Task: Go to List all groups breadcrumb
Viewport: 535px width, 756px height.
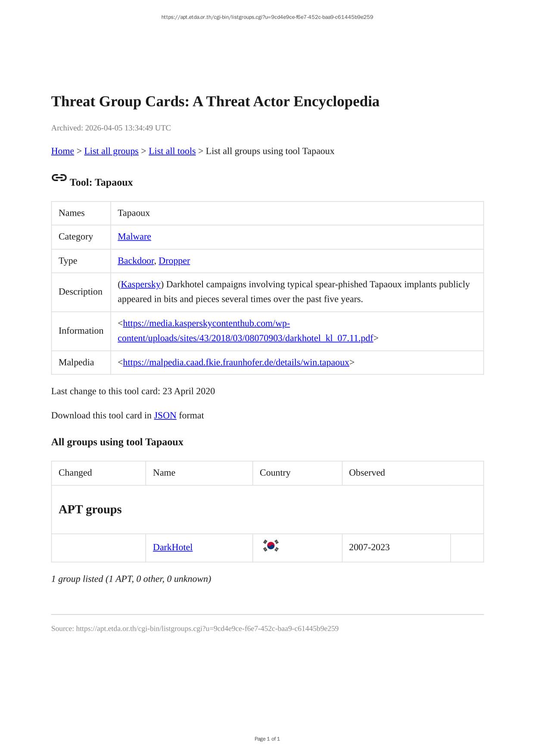Action: [x=111, y=151]
